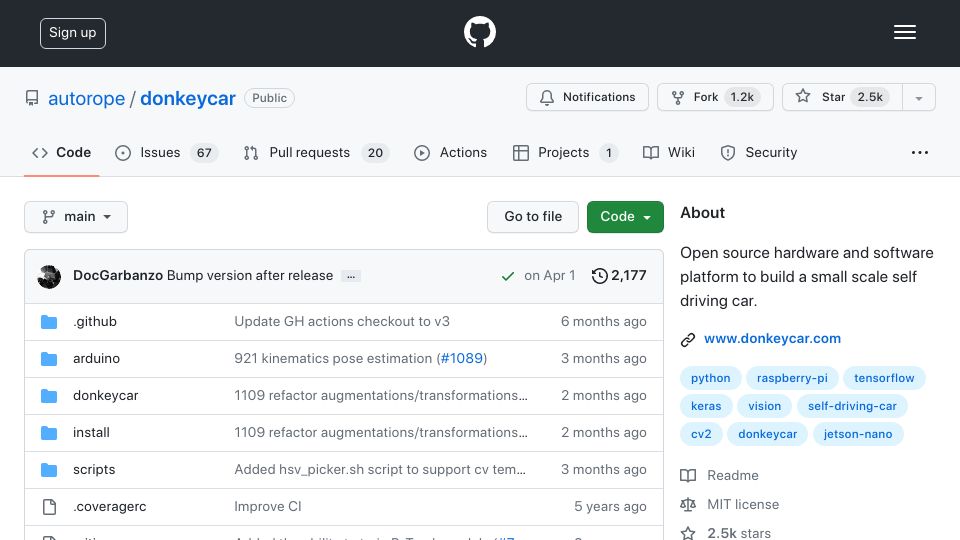
Task: Select the vision topic tag
Action: click(x=764, y=407)
